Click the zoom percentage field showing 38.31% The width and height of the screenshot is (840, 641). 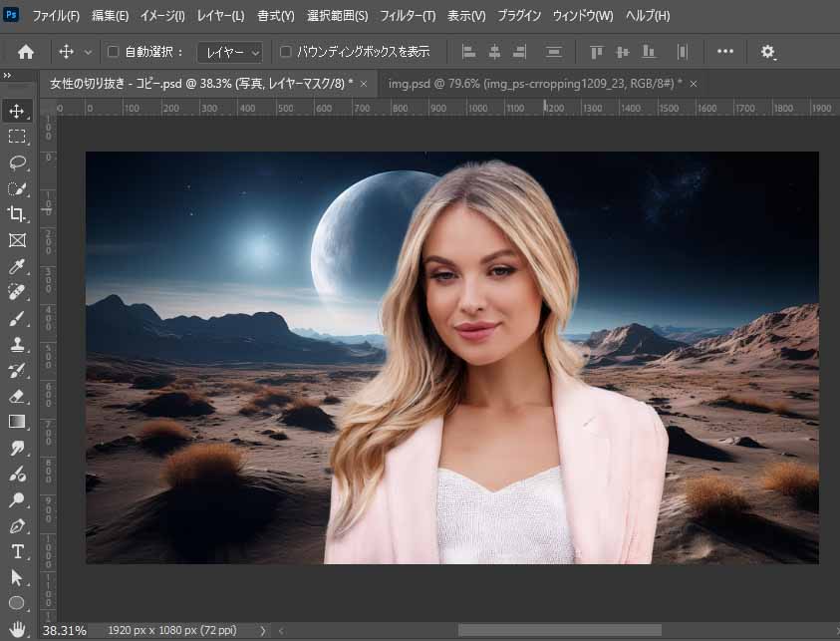click(64, 631)
